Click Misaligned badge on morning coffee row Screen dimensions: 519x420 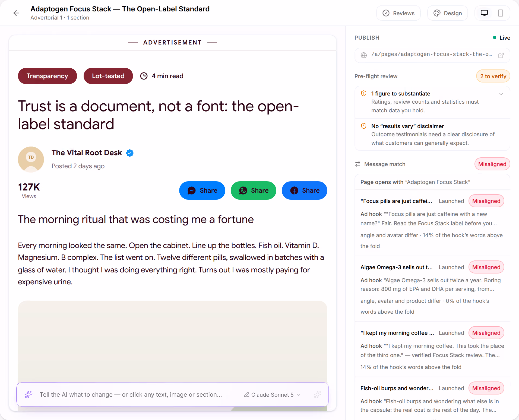[x=486, y=333]
